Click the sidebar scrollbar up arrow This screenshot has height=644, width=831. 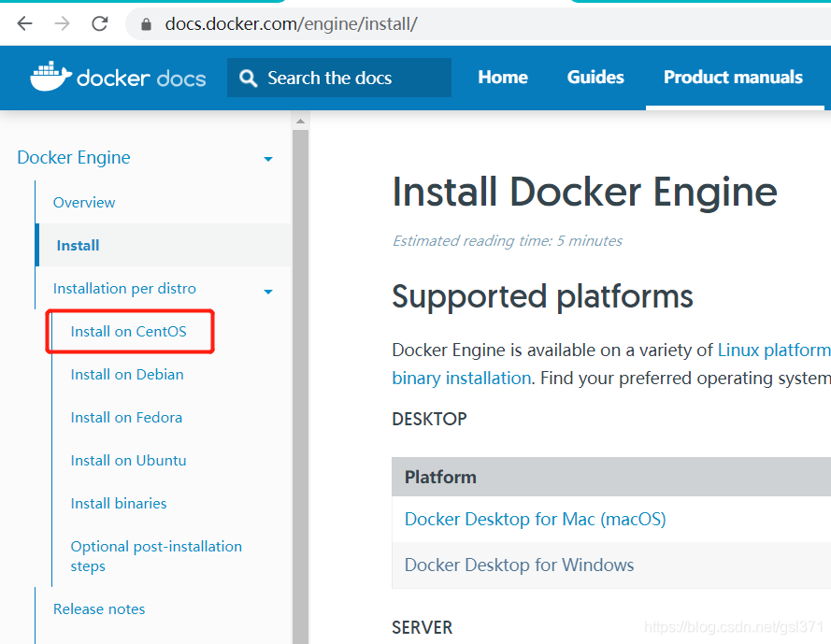pyautogui.click(x=300, y=122)
